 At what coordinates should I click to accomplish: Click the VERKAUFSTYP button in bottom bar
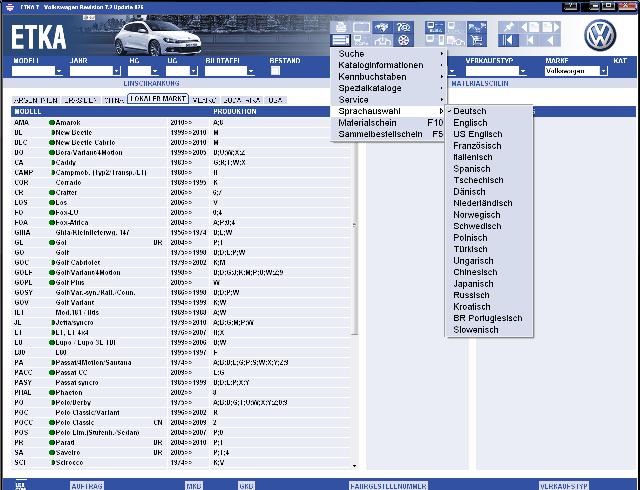pos(564,486)
